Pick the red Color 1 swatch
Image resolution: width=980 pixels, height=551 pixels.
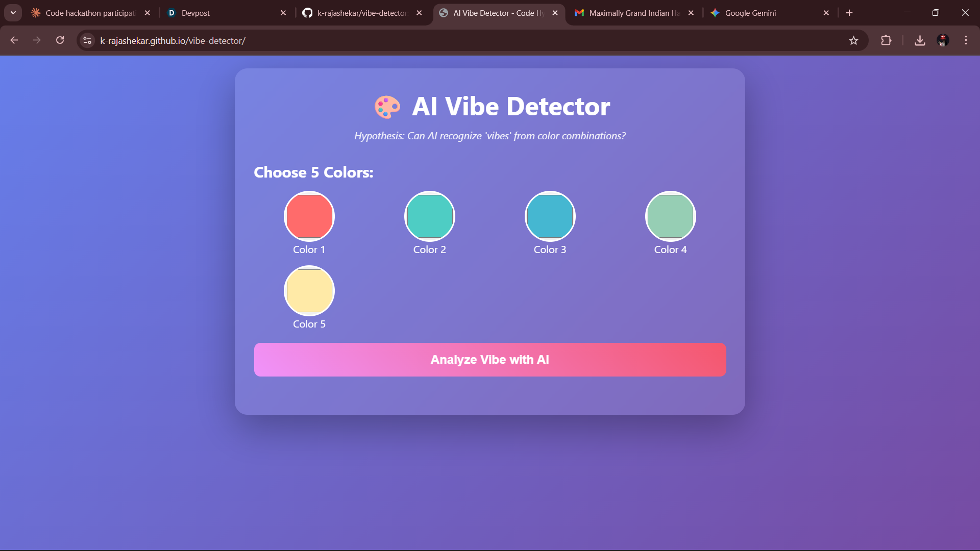coord(309,216)
